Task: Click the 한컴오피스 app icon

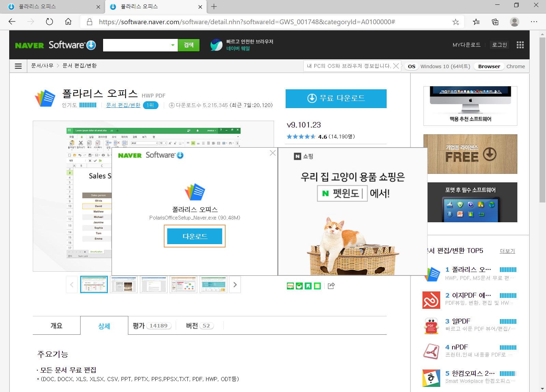Action: [x=431, y=378]
